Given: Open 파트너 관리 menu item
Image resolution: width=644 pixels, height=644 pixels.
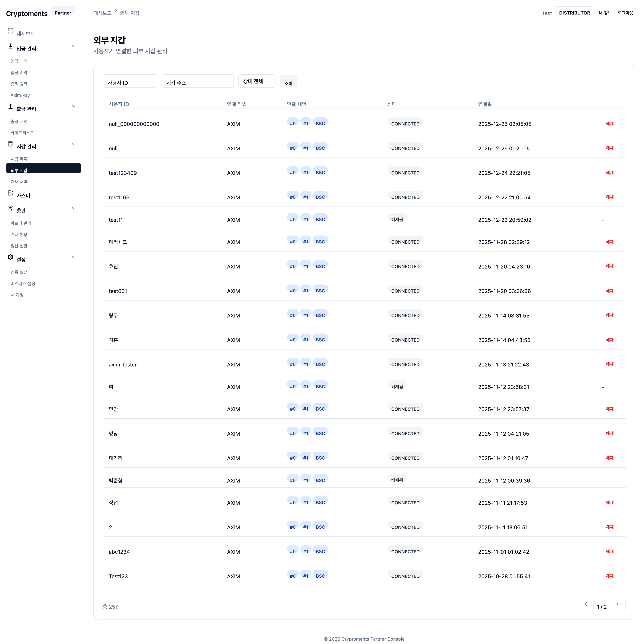Looking at the screenshot, I should tap(21, 223).
